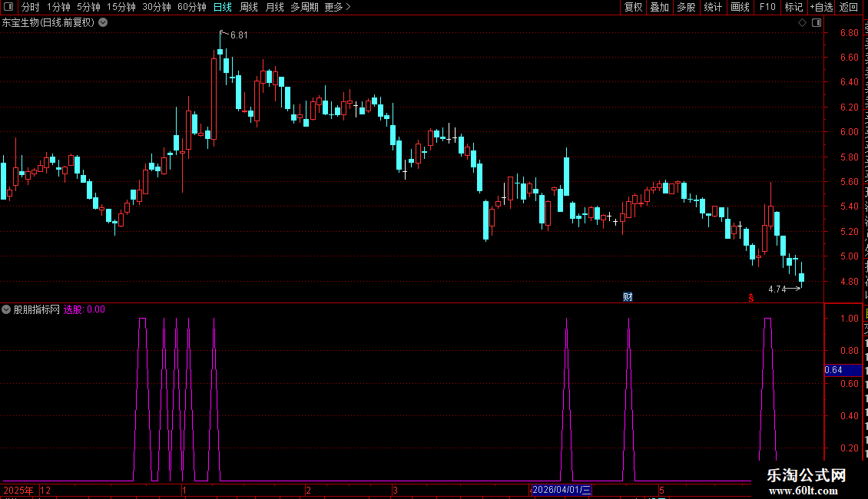Click the 2025年 label on time axis
The image size is (868, 499).
(18, 490)
